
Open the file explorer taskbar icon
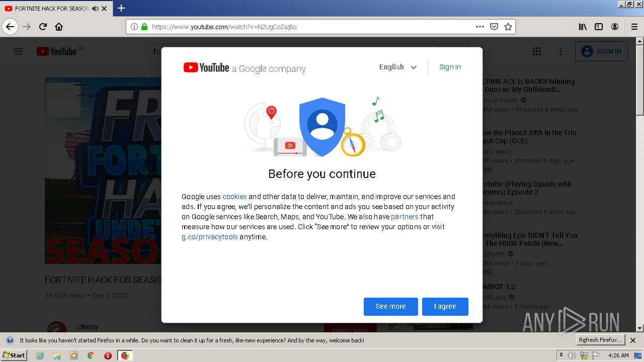(x=57, y=355)
